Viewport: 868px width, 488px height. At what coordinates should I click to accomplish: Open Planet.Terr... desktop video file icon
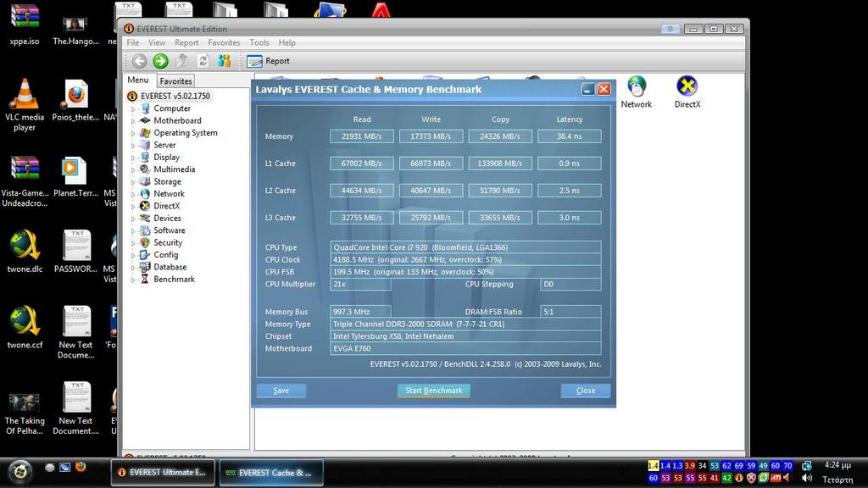click(x=75, y=176)
